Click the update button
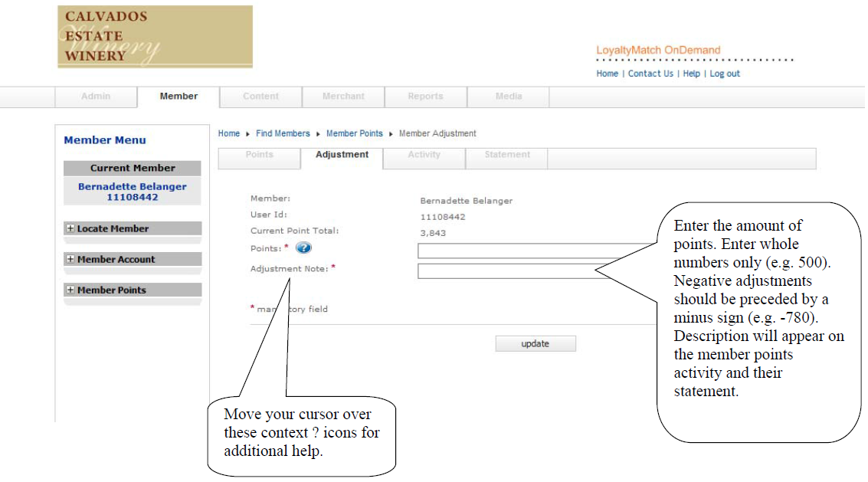 click(x=536, y=343)
